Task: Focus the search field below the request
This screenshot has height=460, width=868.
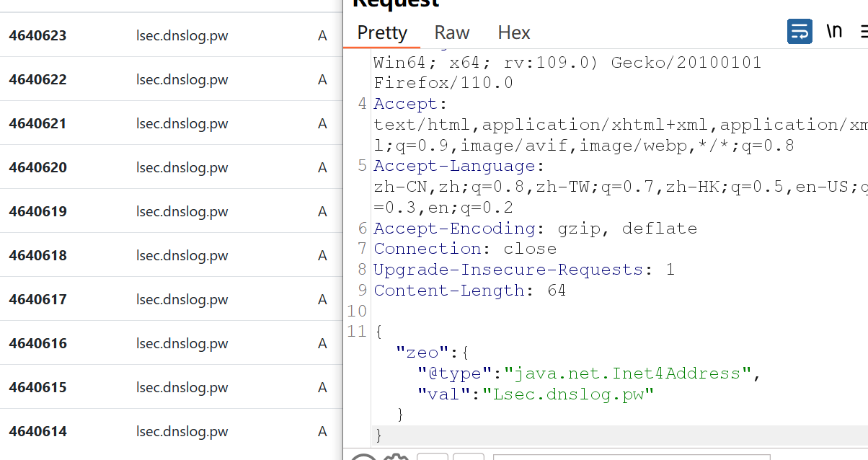Action: click(631, 457)
